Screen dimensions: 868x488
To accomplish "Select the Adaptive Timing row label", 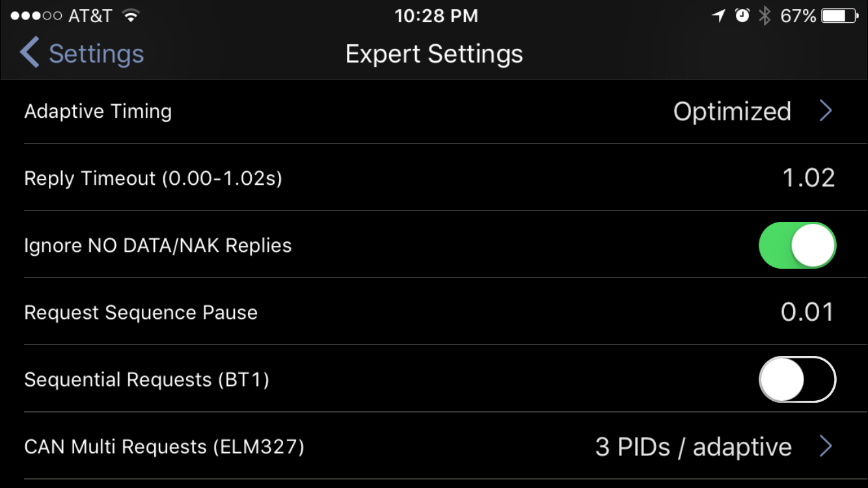I will click(x=98, y=112).
